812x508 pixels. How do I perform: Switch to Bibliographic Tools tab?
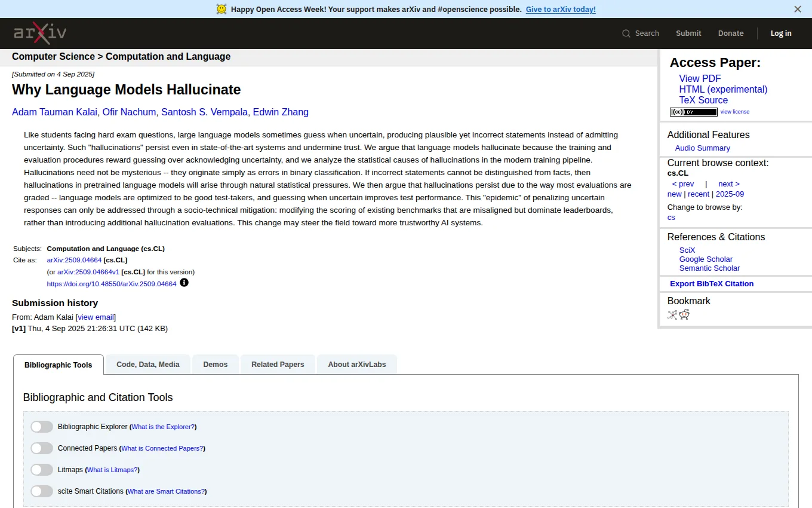pos(59,365)
